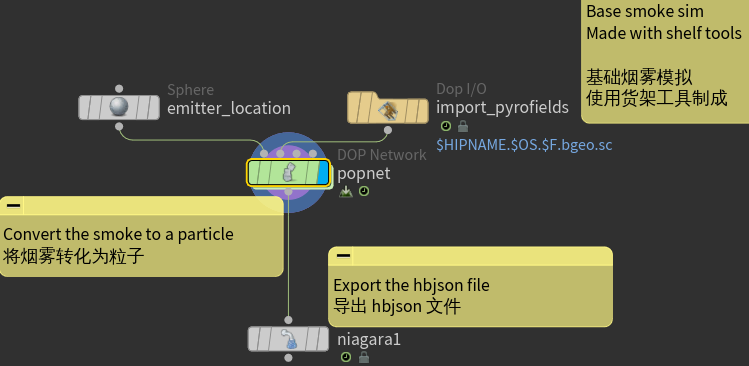Toggle the display flag on niagara1 node
This screenshot has width=749, height=366.
click(321, 339)
